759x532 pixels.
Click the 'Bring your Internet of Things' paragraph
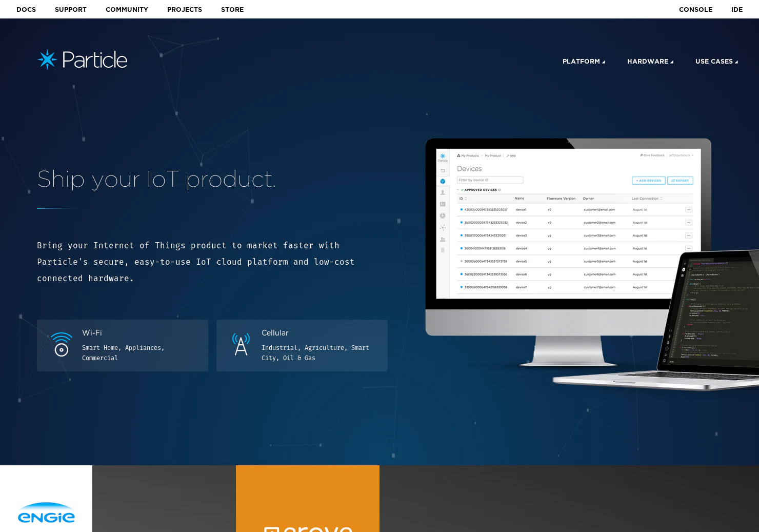click(x=196, y=262)
